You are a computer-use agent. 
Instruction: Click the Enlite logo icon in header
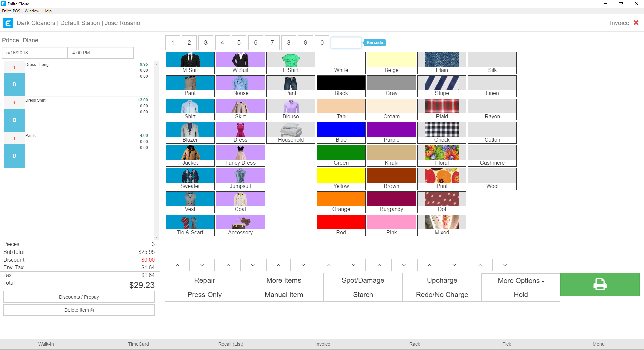tap(8, 23)
